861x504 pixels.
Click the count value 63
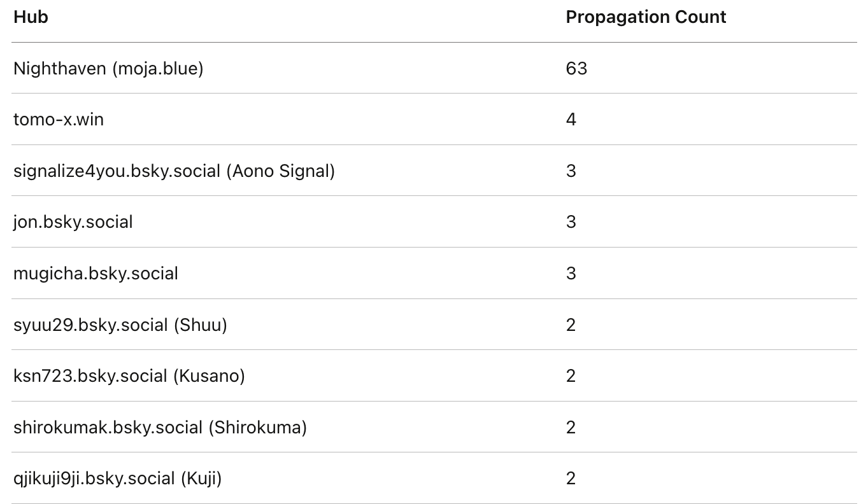coord(576,68)
